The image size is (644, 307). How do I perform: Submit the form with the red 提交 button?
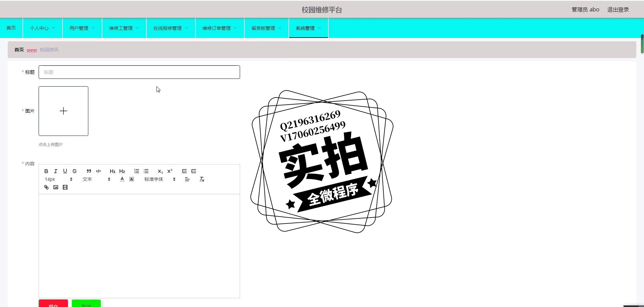click(53, 303)
